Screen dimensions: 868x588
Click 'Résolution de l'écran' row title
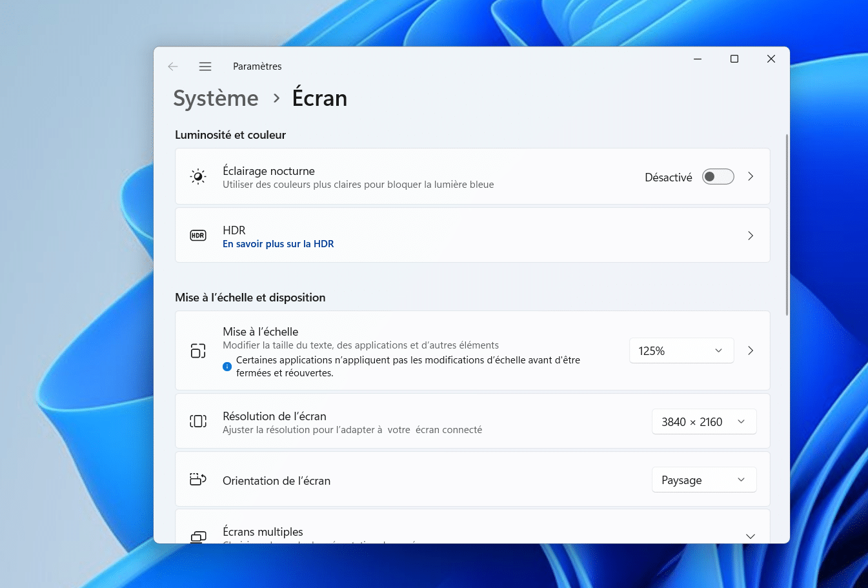pyautogui.click(x=274, y=416)
